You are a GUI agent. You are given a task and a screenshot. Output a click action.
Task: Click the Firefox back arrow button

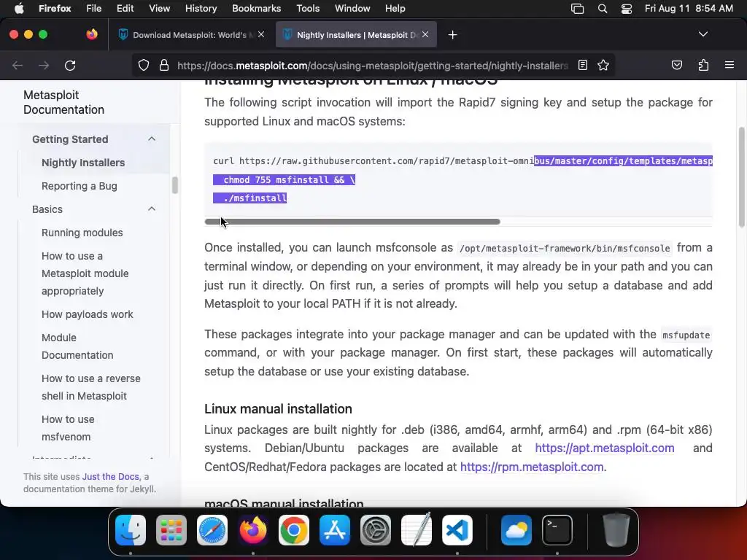coord(18,65)
